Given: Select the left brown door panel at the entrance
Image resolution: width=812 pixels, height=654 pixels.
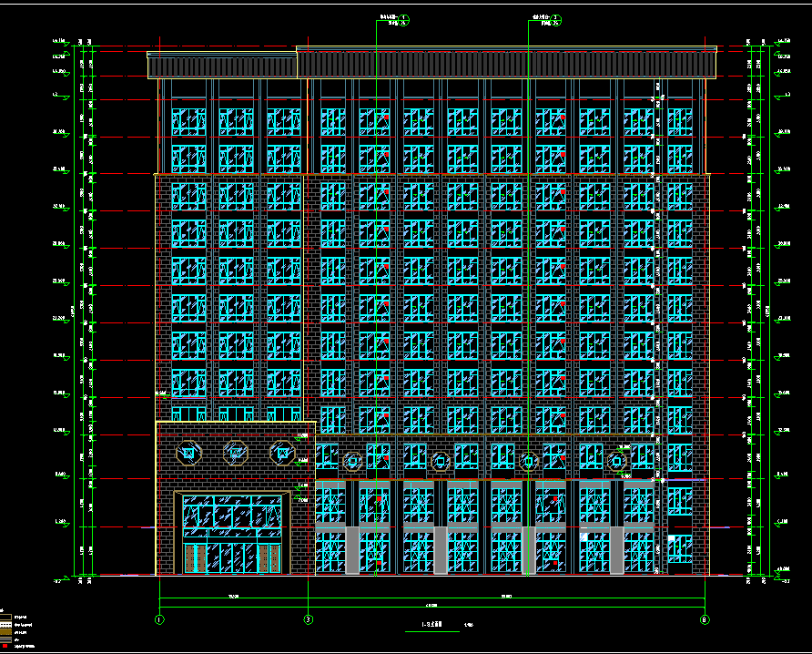Looking at the screenshot, I should click(x=189, y=558).
